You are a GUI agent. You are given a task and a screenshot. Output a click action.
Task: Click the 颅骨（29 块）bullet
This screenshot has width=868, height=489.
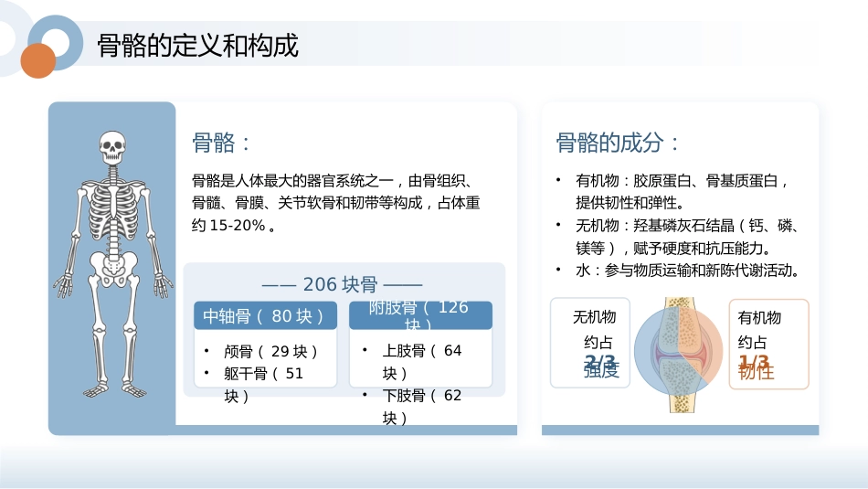click(x=270, y=351)
